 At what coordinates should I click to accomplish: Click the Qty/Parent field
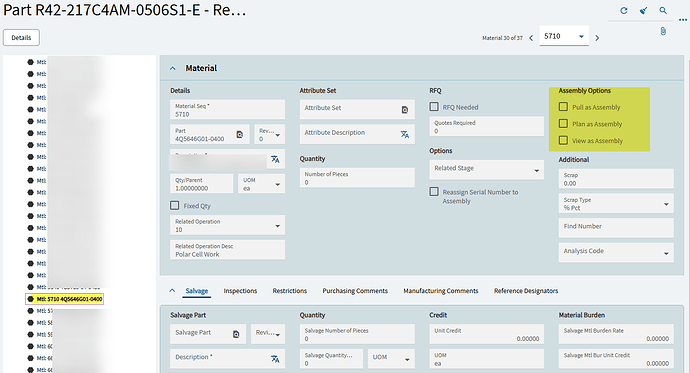(x=202, y=184)
